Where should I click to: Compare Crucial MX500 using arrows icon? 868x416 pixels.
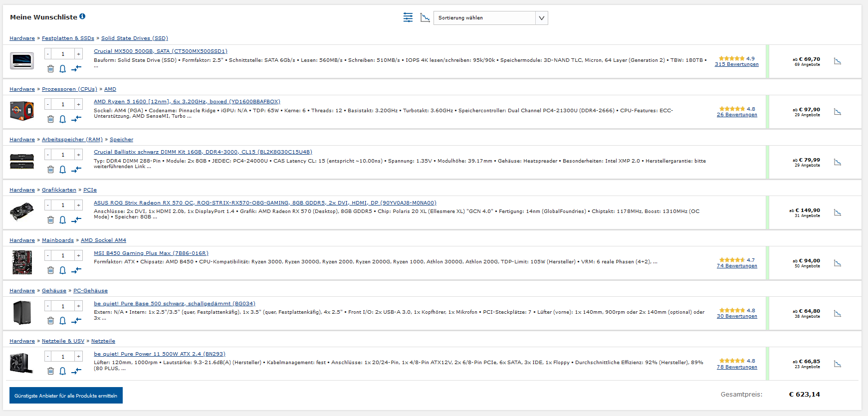76,68
